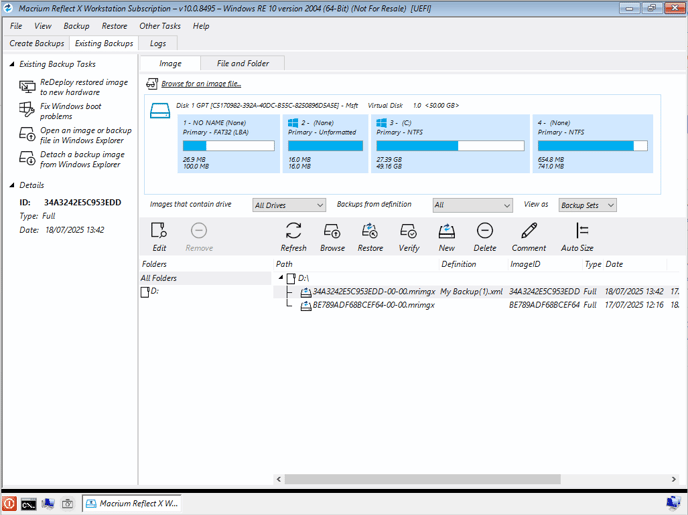Click the network computers taskbar icon
688x515 pixels.
(48, 504)
